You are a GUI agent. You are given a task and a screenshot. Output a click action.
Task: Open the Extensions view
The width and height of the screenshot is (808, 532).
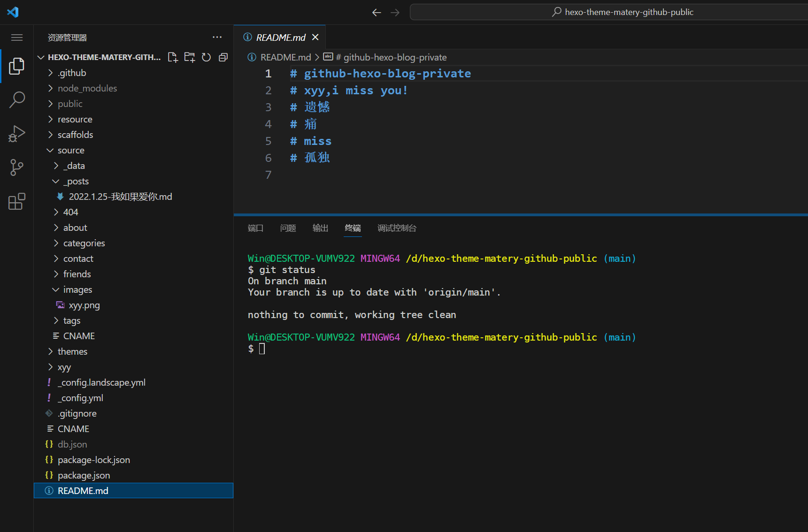(17, 201)
